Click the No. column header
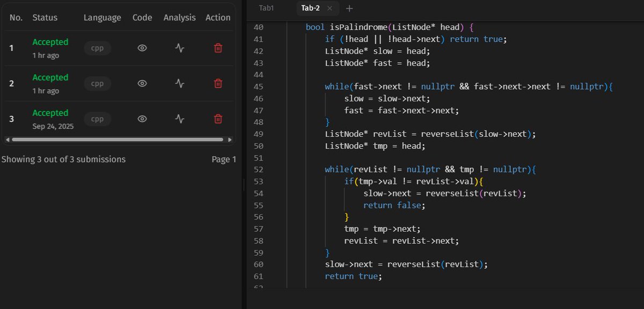 coord(16,17)
